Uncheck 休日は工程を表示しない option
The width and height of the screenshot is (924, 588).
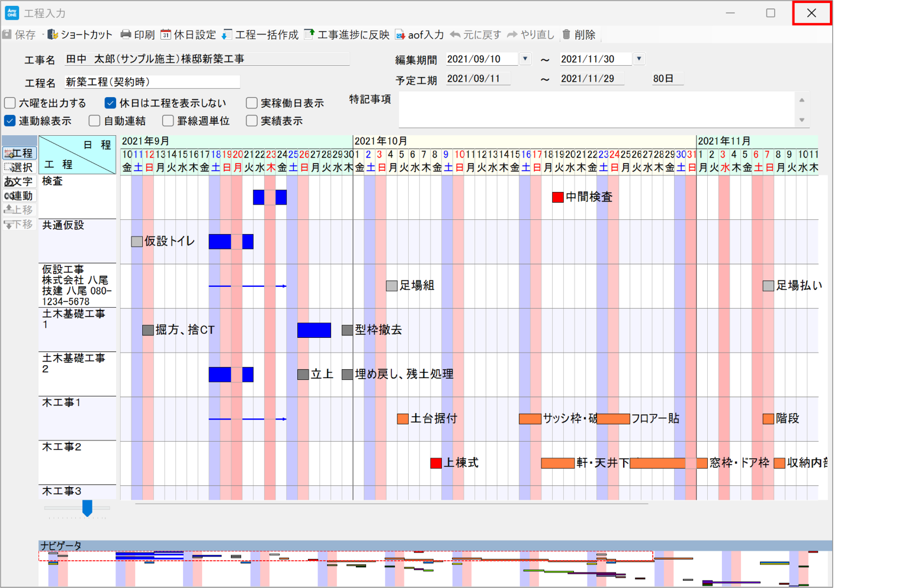[x=110, y=103]
